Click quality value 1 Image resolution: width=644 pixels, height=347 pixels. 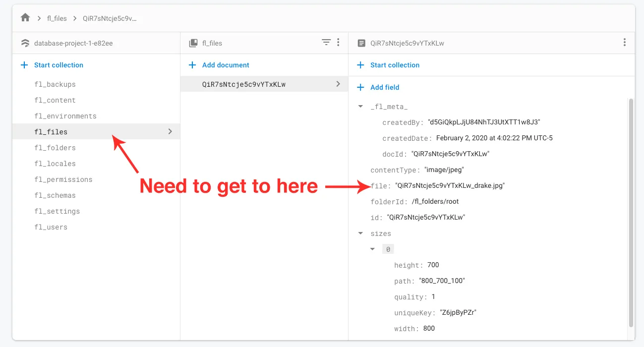433,297
